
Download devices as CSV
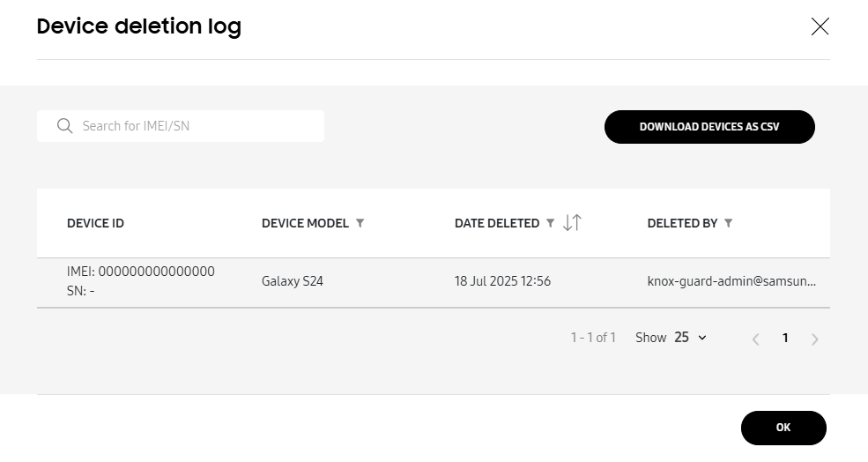pyautogui.click(x=709, y=127)
